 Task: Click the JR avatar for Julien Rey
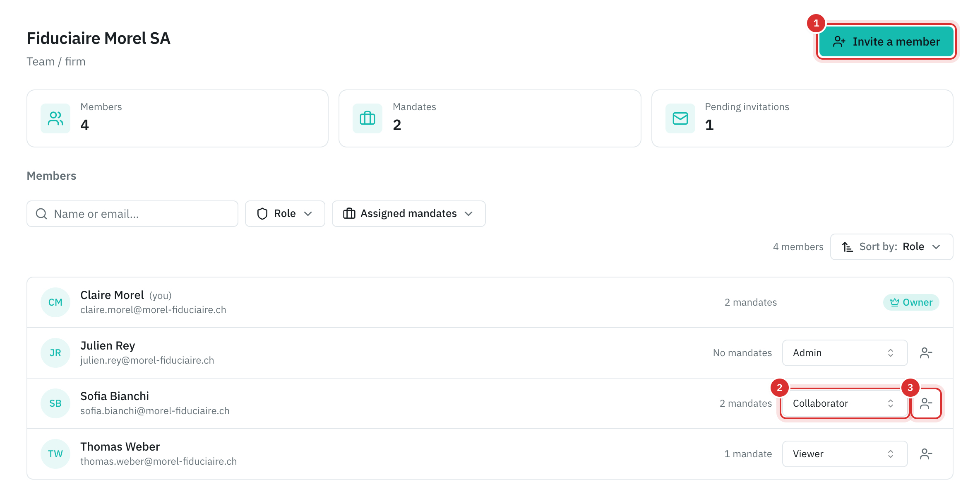point(55,353)
